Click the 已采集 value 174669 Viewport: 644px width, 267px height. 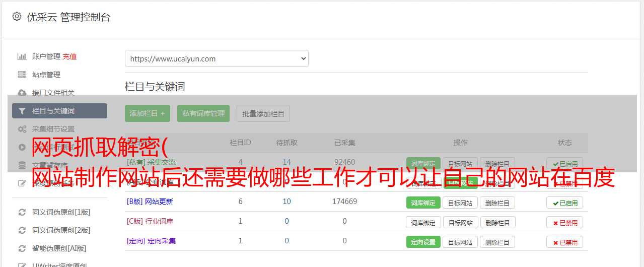point(344,202)
